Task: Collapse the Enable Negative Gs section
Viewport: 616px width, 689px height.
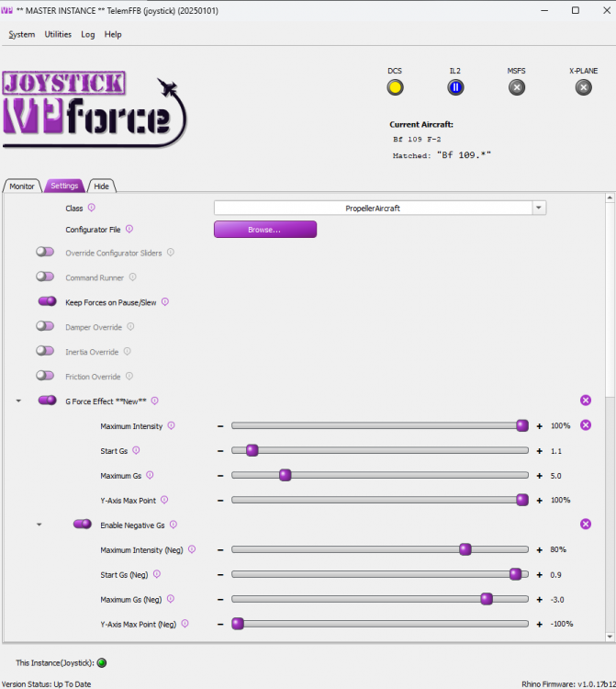Action: pyautogui.click(x=39, y=525)
